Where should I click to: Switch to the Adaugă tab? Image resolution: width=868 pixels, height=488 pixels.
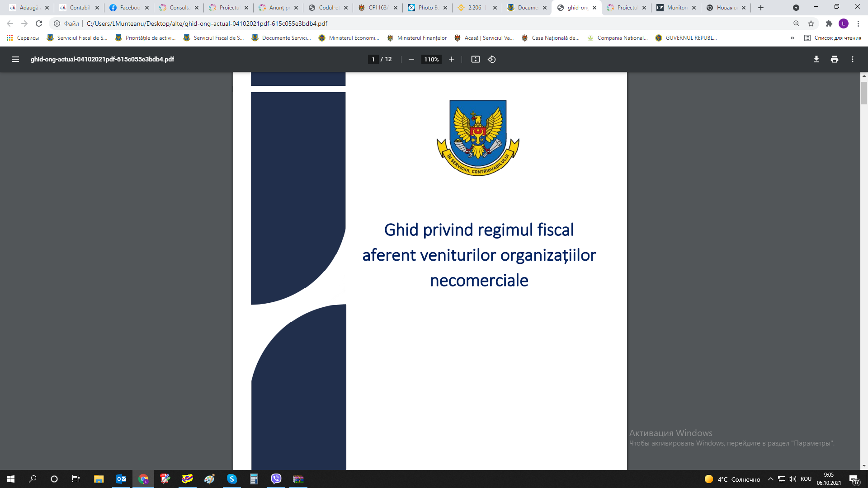[x=29, y=8]
